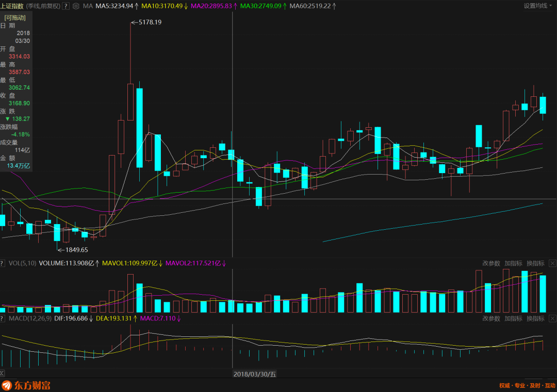Image resolution: width=557 pixels, height=392 pixels.
Task: Click the MA60:2519.22 value
Action: point(310,6)
